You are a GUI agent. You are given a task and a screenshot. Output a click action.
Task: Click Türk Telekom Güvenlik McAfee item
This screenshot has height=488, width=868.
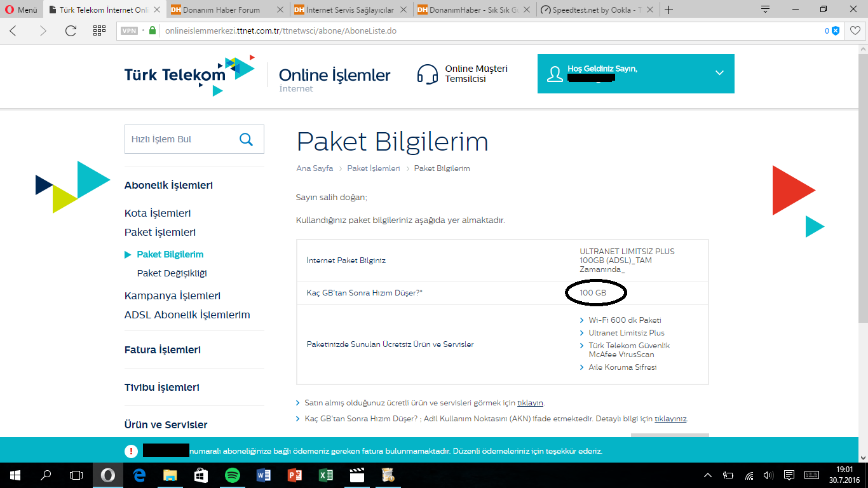click(629, 350)
